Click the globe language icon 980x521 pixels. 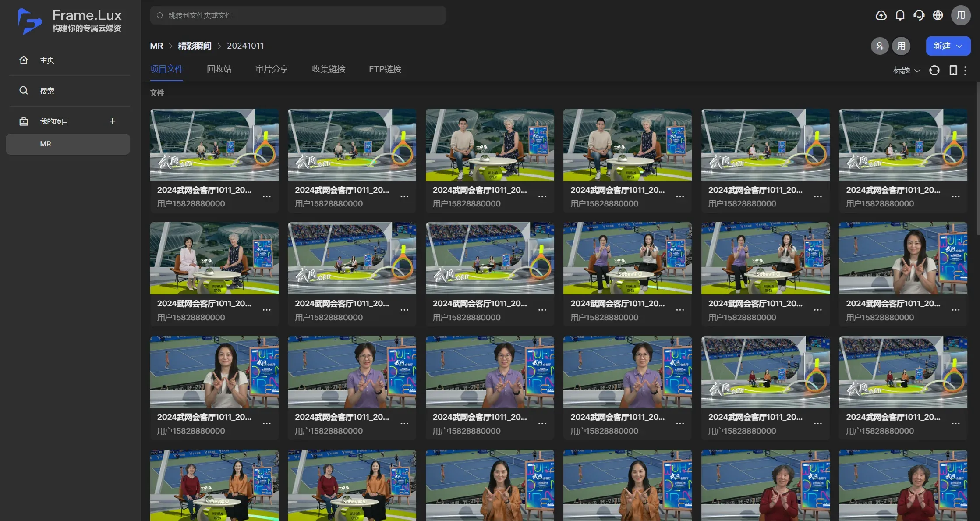[938, 15]
